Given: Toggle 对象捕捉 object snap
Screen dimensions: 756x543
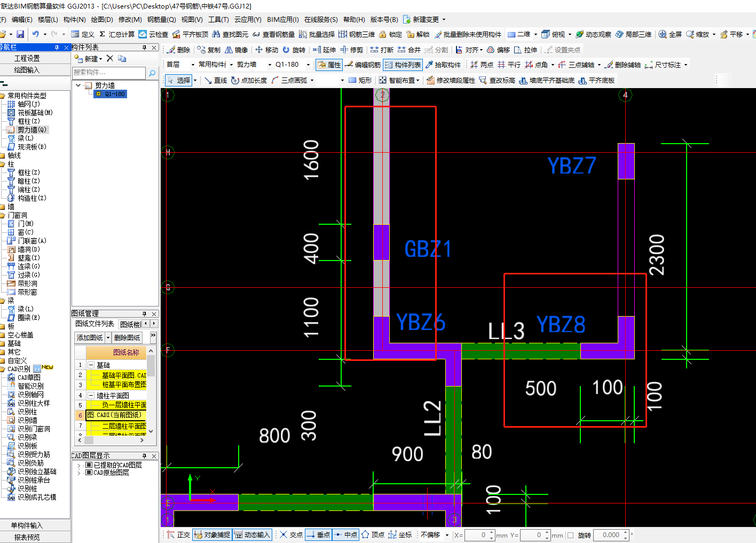Looking at the screenshot, I should [x=212, y=534].
